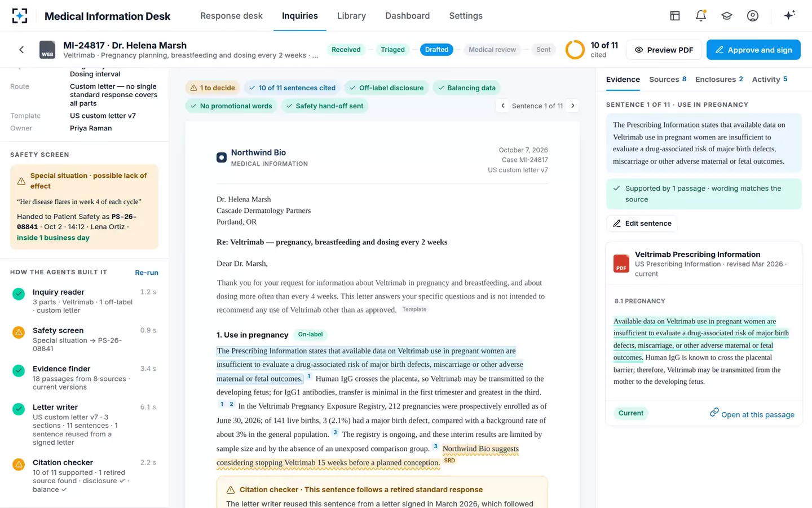This screenshot has height=508, width=812.
Task: Click Safety screen warning status icon
Action: pos(19,332)
